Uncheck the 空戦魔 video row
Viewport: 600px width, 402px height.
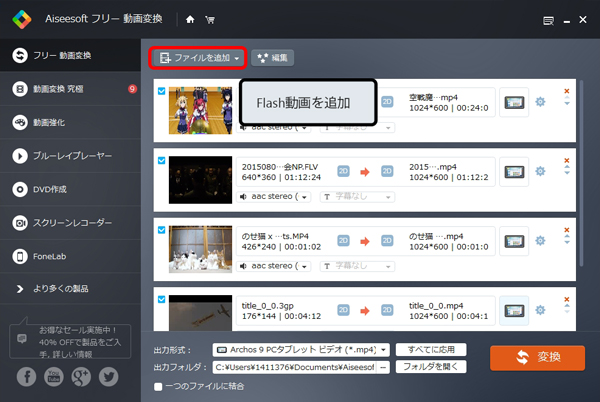tap(161, 91)
